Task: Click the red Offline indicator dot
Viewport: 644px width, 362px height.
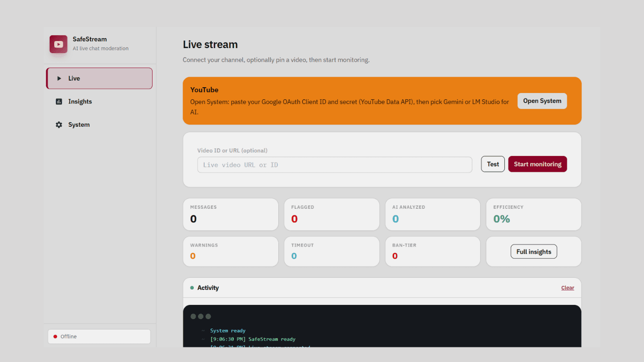Action: point(55,337)
